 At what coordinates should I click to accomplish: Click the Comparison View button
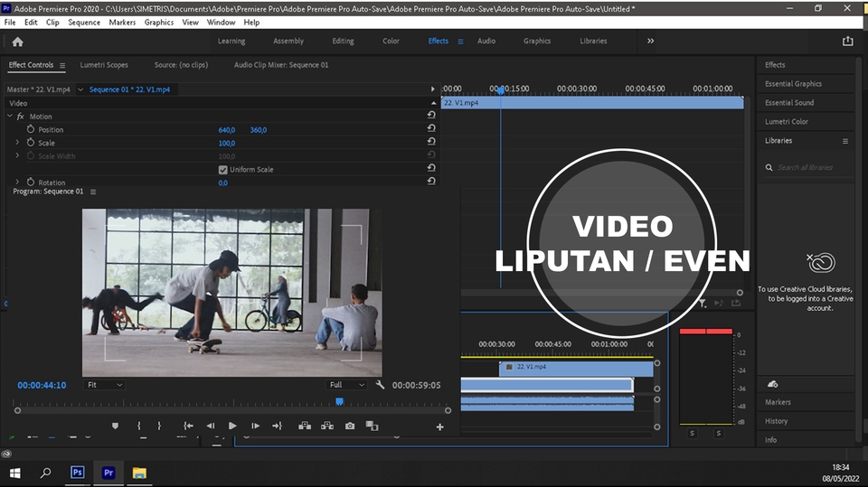pyautogui.click(x=372, y=426)
